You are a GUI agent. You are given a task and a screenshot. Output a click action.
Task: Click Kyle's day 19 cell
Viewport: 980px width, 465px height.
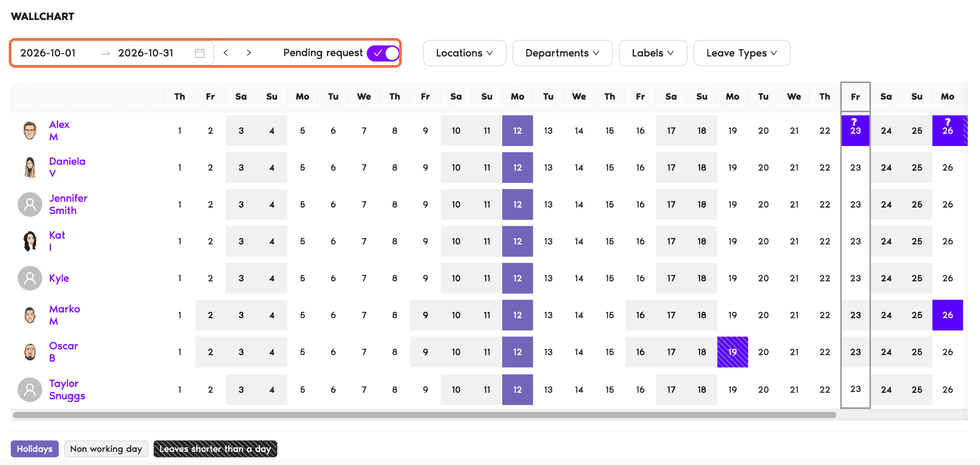(x=732, y=278)
